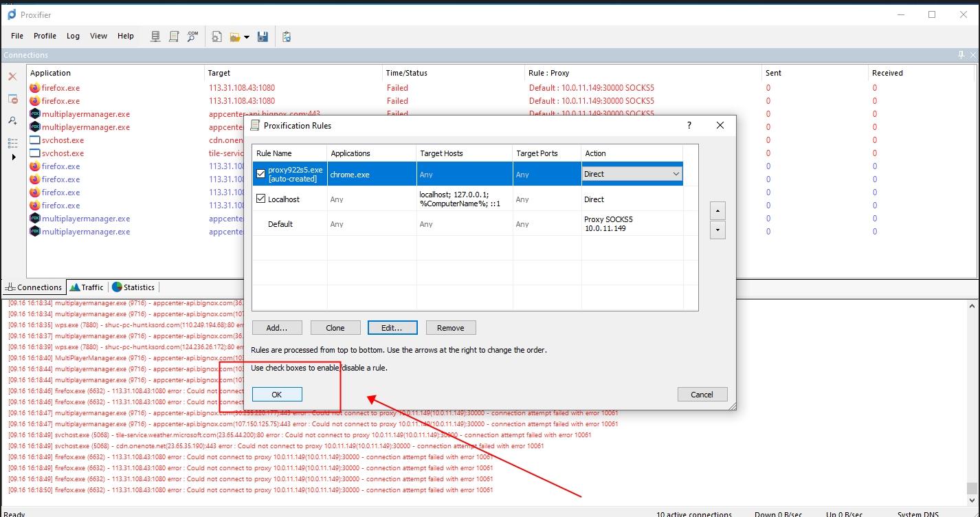980x517 pixels.
Task: Click the clipboard icon in the main toolbar
Action: (287, 36)
